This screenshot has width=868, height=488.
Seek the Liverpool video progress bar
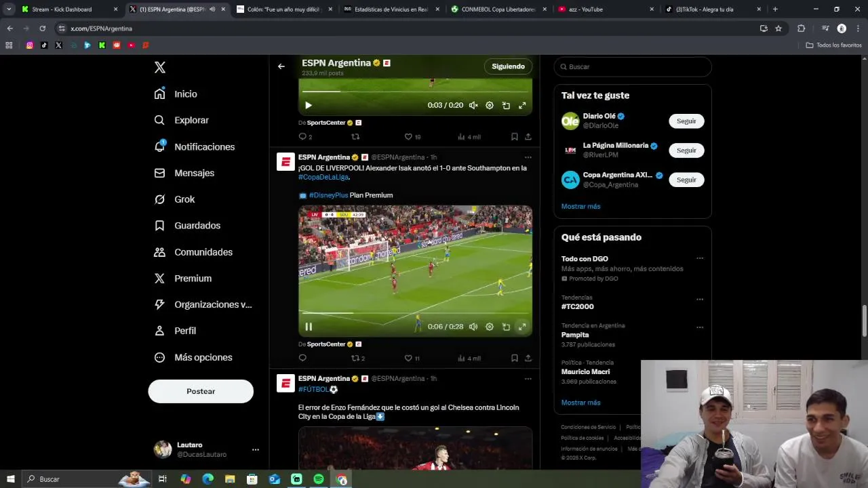pos(415,313)
